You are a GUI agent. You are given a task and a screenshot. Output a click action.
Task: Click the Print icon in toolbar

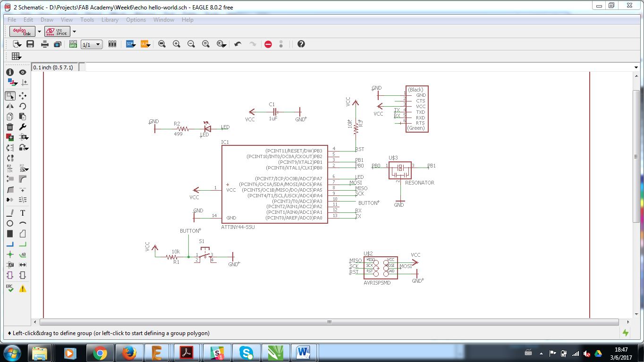[x=44, y=44]
